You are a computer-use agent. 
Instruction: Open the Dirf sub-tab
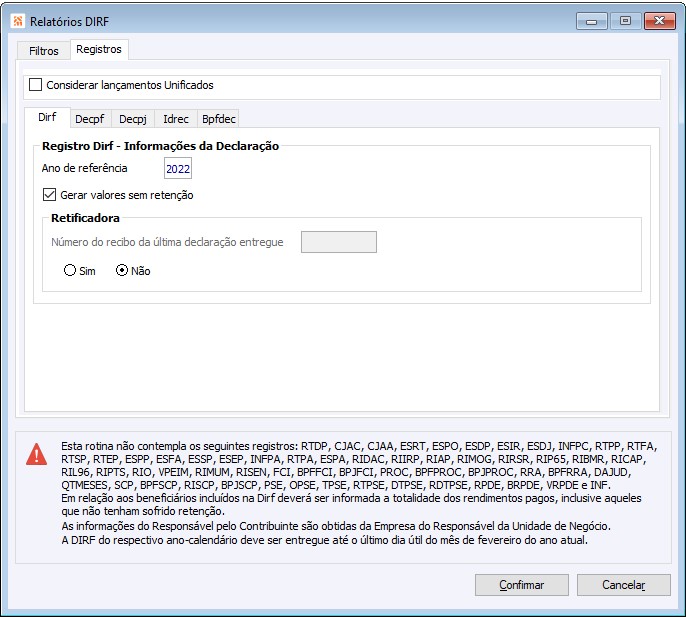(47, 117)
